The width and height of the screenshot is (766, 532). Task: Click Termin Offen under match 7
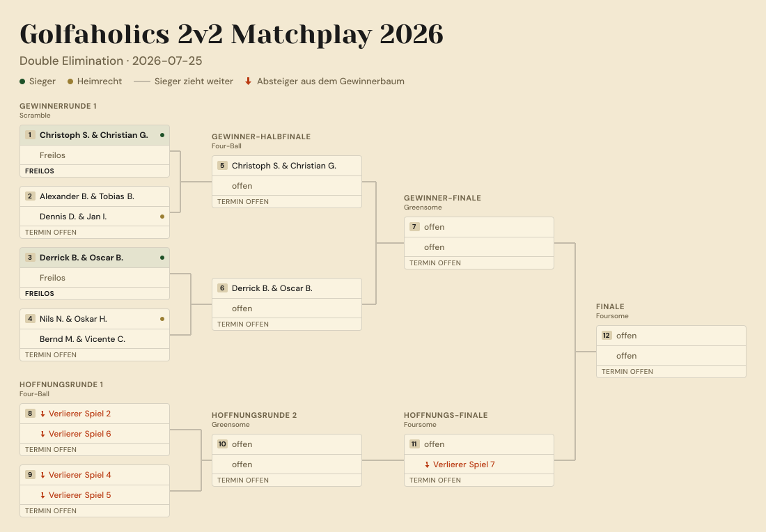tap(435, 263)
